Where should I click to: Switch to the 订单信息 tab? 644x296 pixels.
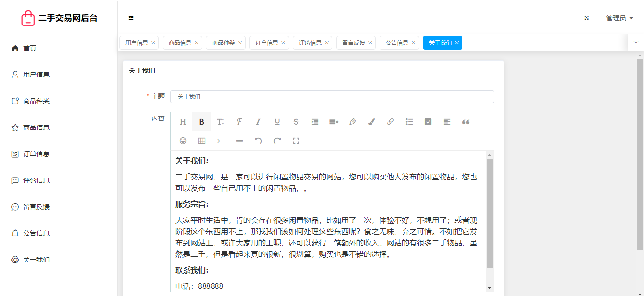tap(267, 43)
